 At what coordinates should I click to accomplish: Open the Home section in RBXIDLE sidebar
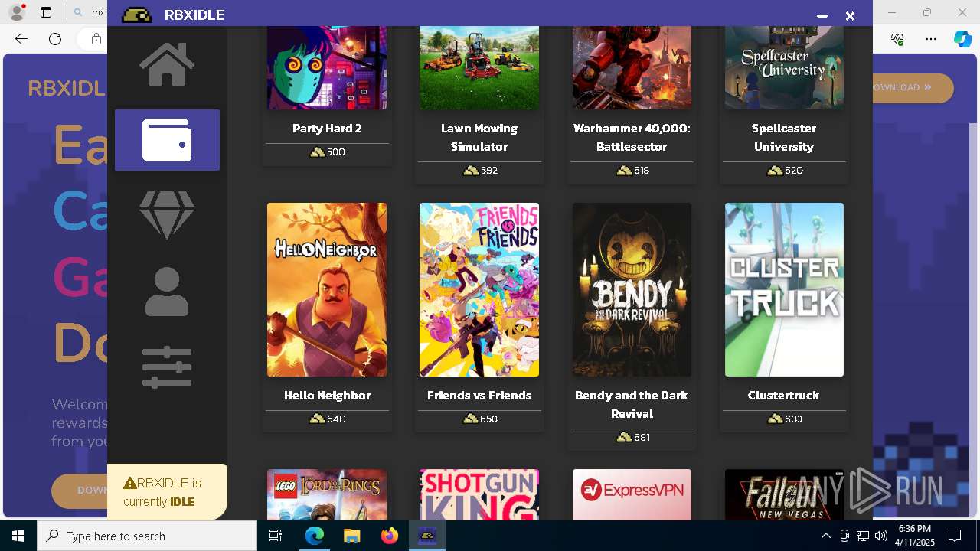[x=167, y=64]
